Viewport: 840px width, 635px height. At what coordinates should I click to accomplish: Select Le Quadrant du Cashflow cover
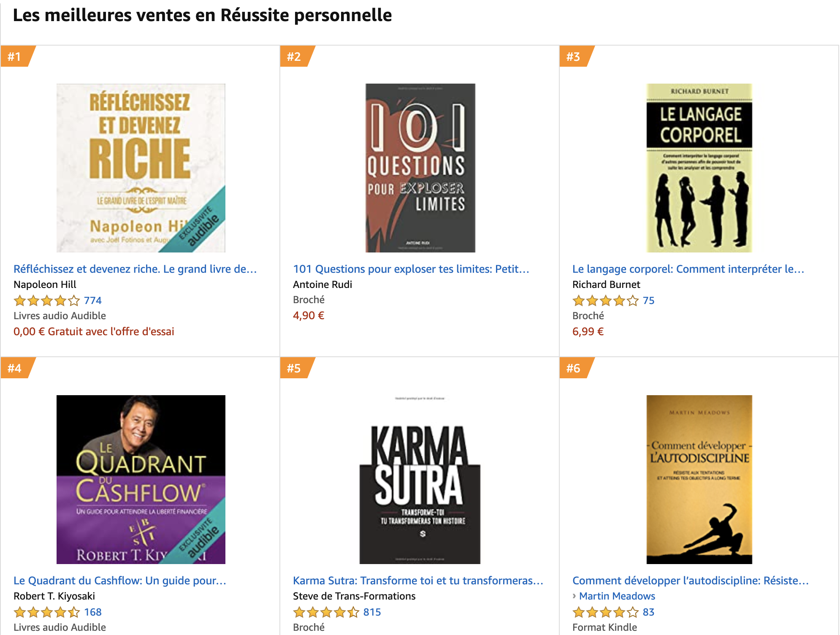click(141, 479)
